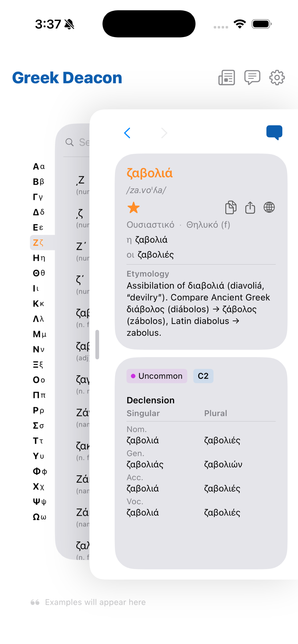Click the pronunciation /za.voˈʎa/ text
Screen dimensions: 298x644
147,190
